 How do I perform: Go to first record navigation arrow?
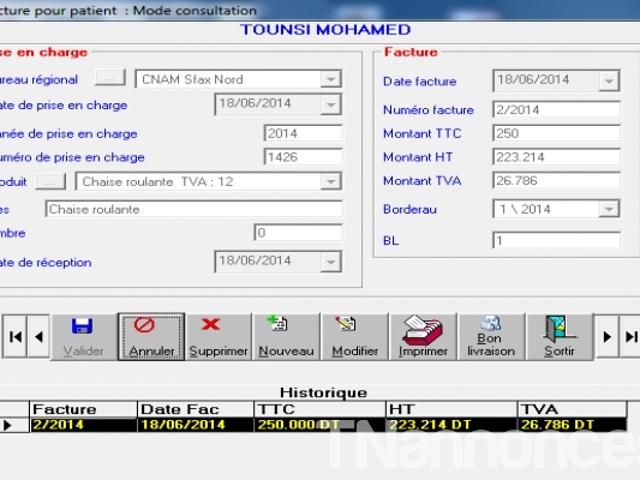point(15,337)
